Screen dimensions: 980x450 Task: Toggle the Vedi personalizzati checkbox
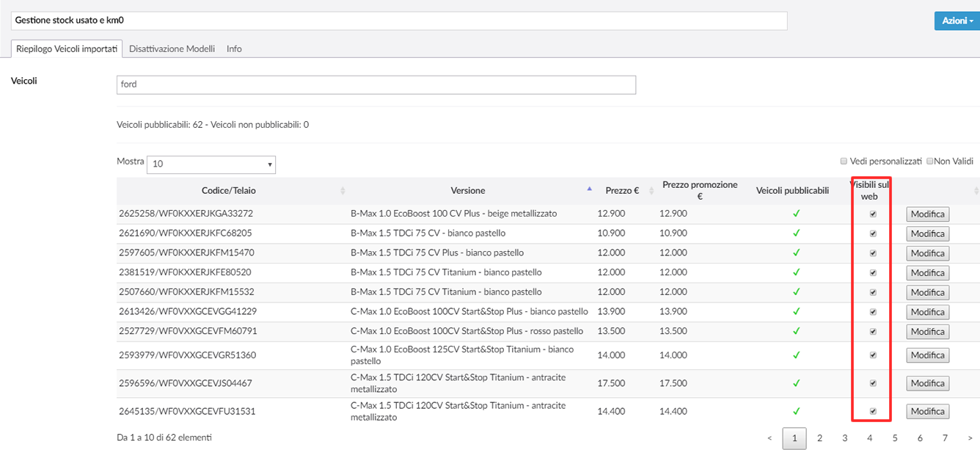pos(844,161)
